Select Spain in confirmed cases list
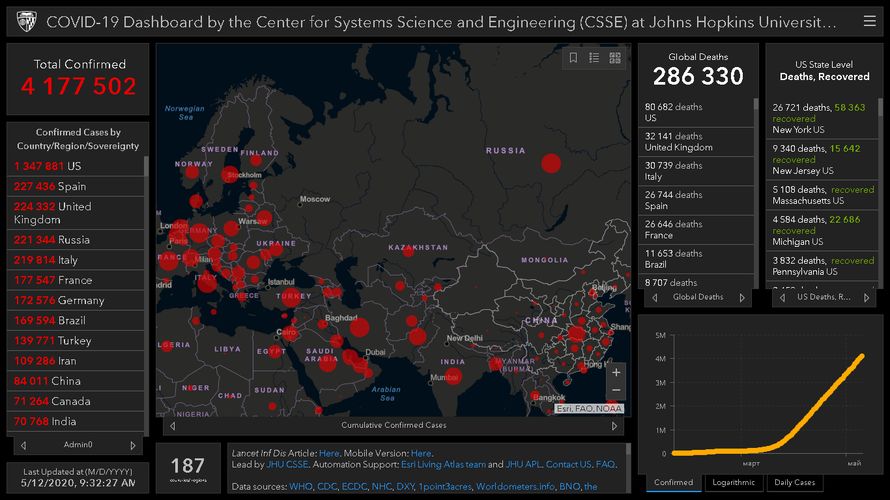Viewport: 890px width, 500px height. point(76,186)
